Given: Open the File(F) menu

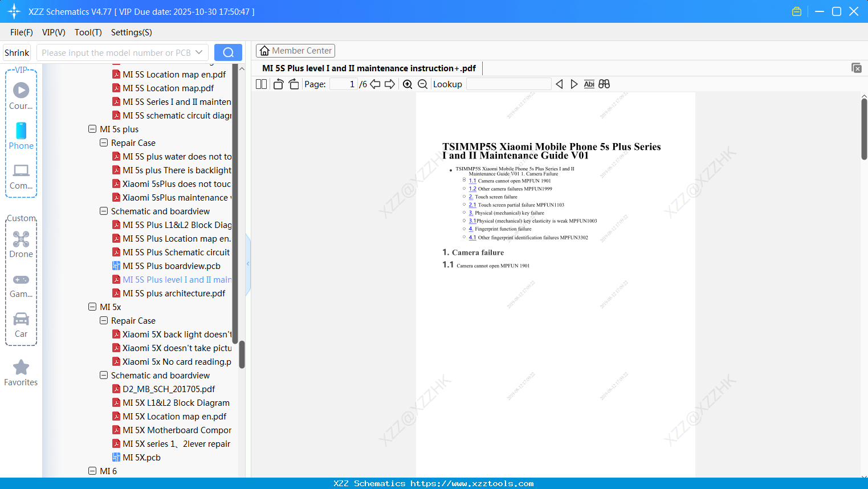Looking at the screenshot, I should coord(22,32).
